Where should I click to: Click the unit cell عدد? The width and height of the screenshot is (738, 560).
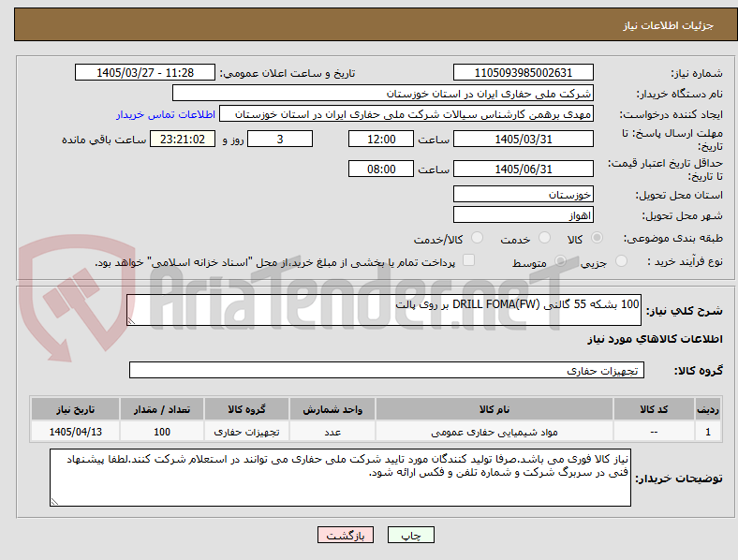pos(332,432)
